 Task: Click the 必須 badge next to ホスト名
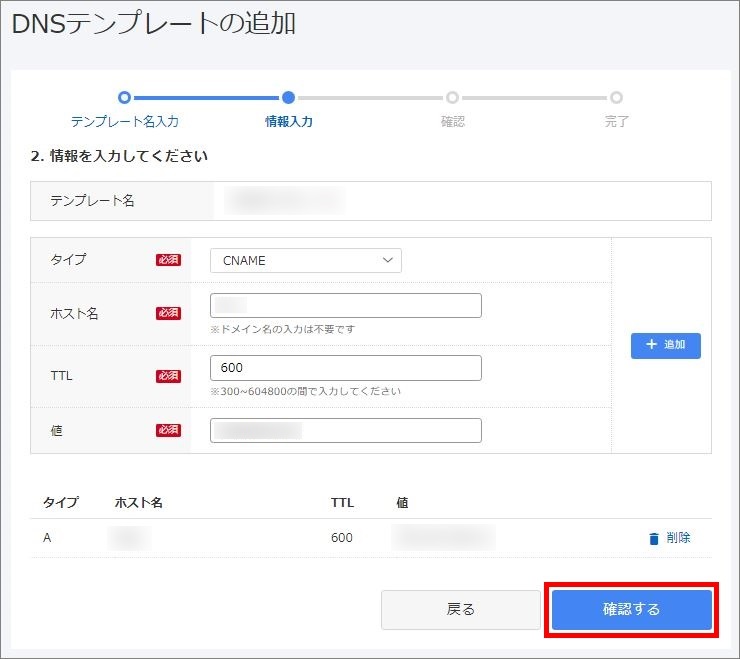pos(168,313)
